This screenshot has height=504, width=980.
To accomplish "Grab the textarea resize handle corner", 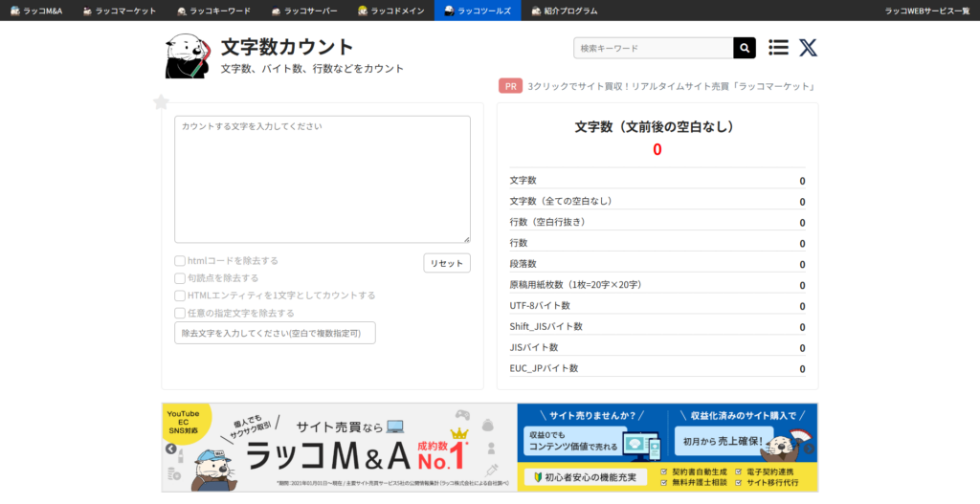I will (x=467, y=239).
